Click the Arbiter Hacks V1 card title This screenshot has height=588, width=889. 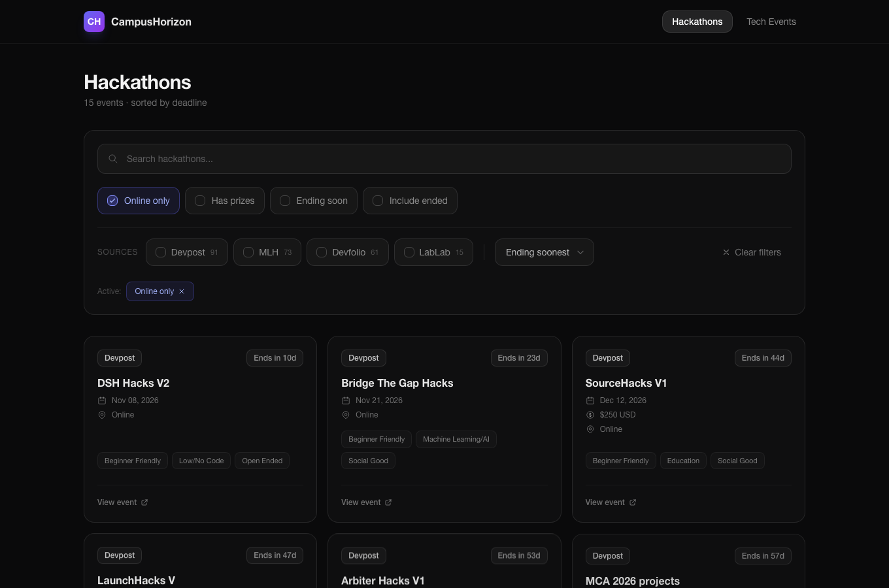(383, 580)
